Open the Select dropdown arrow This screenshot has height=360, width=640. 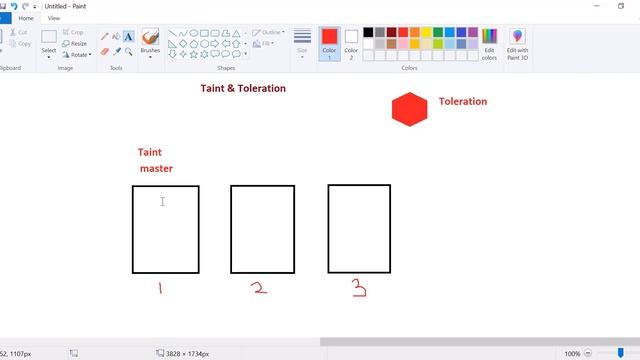[49, 57]
